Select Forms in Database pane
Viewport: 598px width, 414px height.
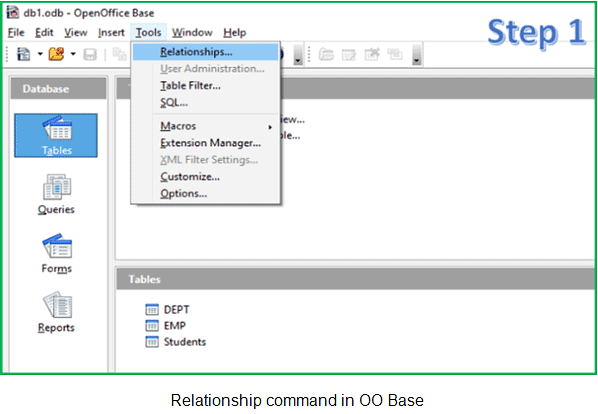click(56, 253)
